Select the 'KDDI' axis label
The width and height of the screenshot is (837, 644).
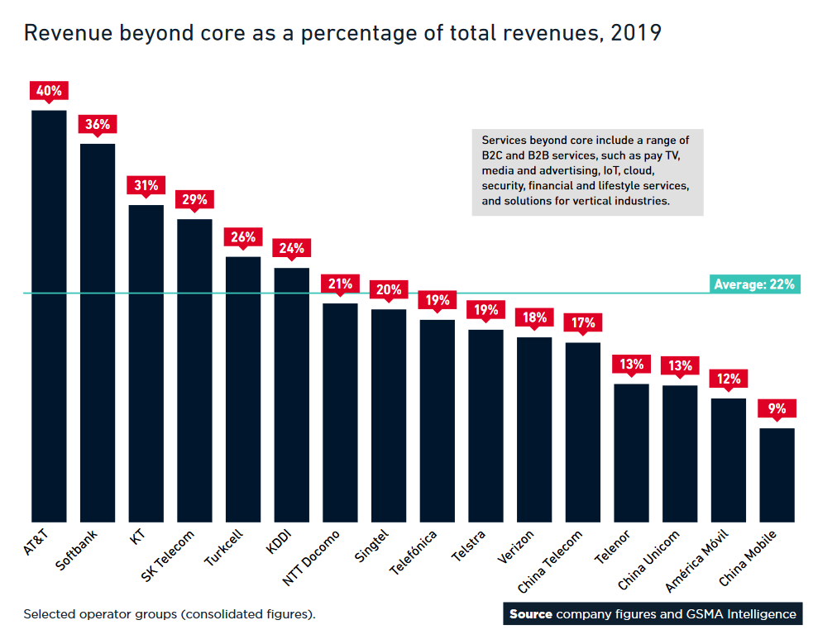[x=280, y=541]
